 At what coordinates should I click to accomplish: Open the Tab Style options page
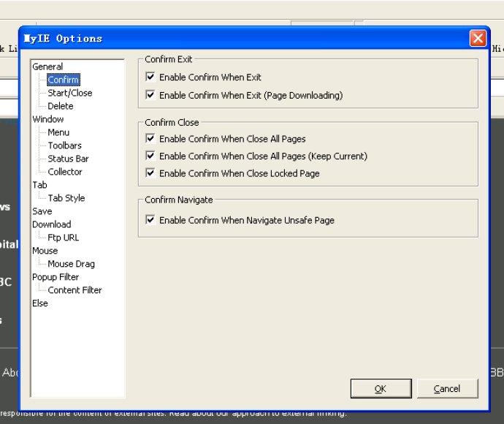pyautogui.click(x=66, y=198)
